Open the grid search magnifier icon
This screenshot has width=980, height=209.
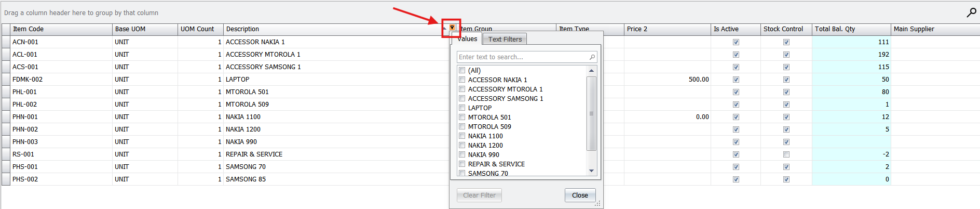[971, 12]
